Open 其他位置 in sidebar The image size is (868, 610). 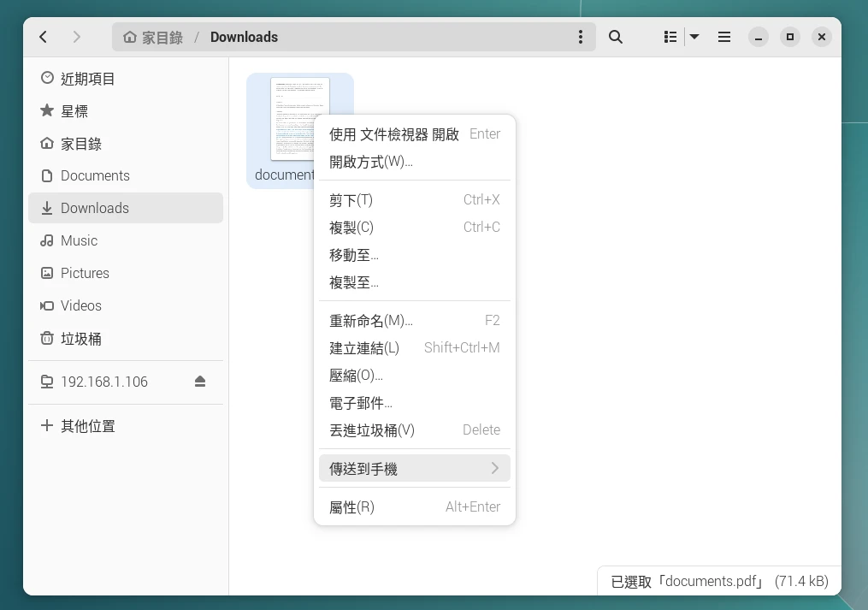pos(87,426)
